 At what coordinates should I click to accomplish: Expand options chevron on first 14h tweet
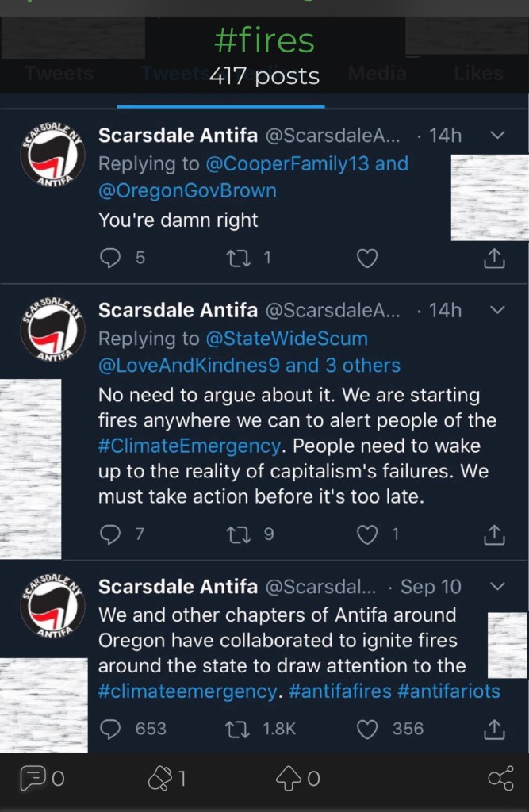[x=497, y=136]
